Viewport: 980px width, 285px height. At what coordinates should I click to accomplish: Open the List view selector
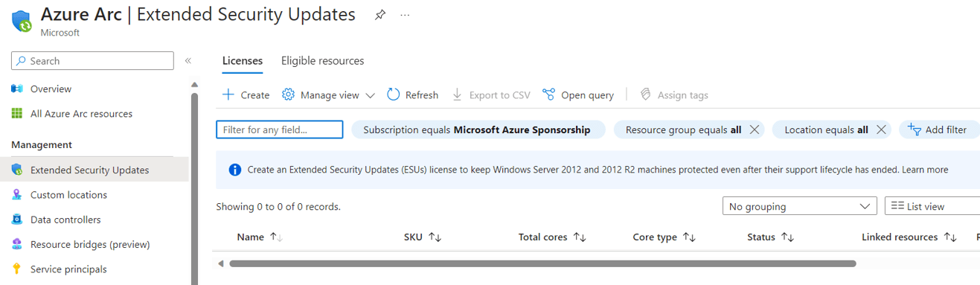click(932, 206)
